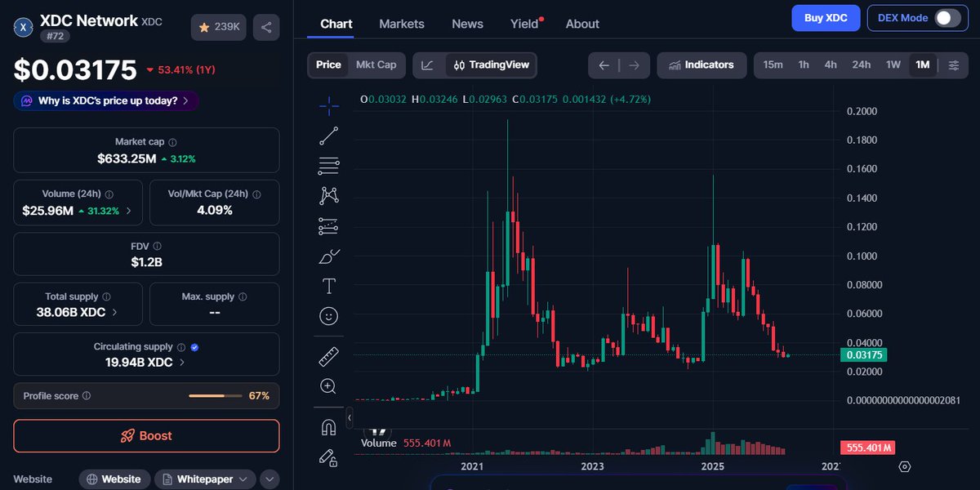Screen dimensions: 980x490
Task: Switch chart to Price view
Action: (x=328, y=65)
